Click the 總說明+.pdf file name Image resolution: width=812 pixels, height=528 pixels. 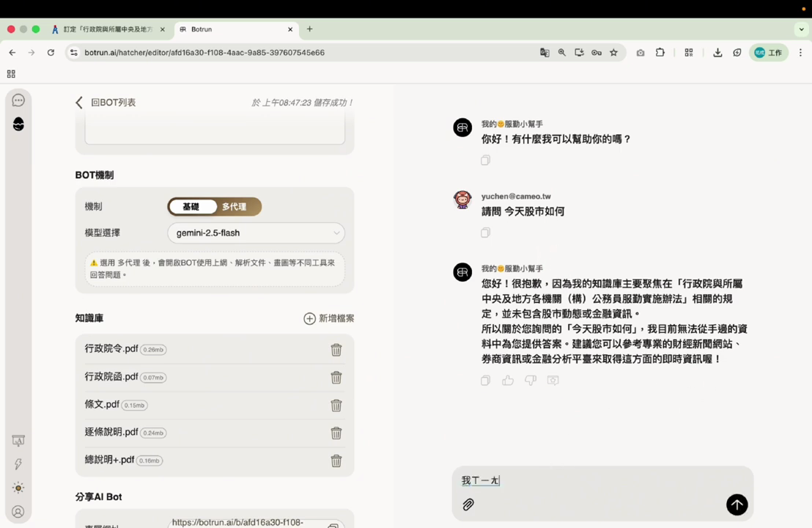coord(109,460)
